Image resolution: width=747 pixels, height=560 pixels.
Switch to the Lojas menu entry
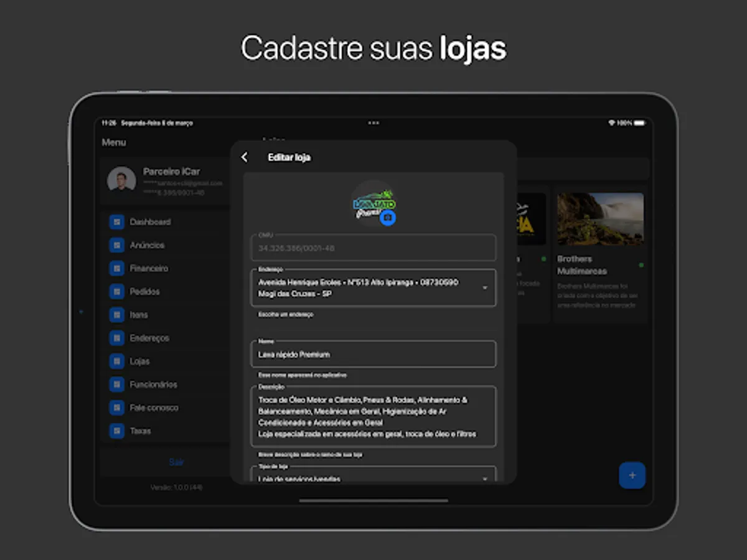pyautogui.click(x=138, y=361)
